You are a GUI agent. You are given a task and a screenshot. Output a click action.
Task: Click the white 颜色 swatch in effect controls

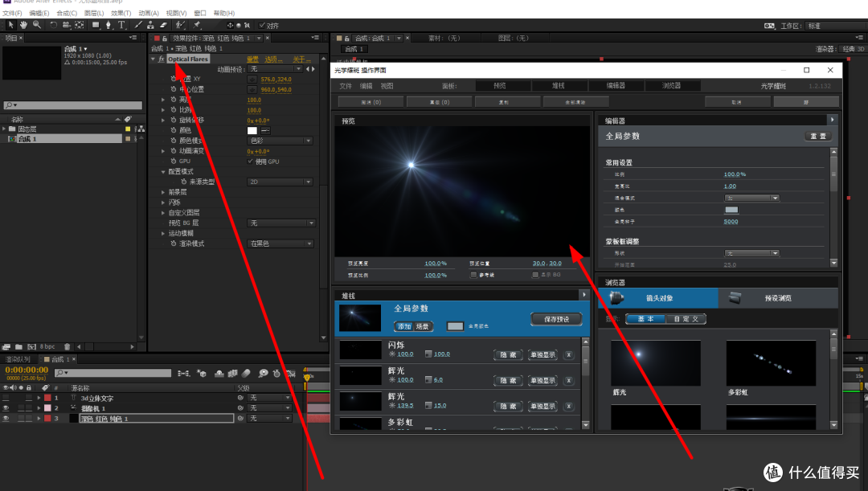[x=252, y=131]
